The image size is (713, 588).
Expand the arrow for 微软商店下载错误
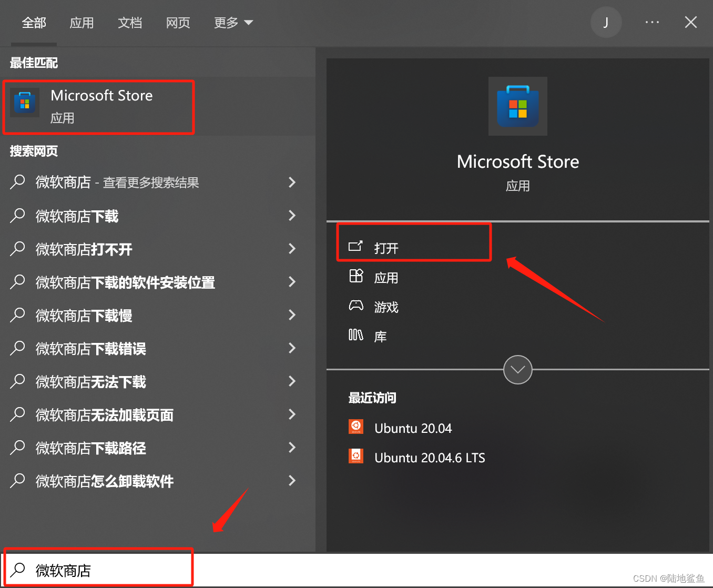point(292,348)
